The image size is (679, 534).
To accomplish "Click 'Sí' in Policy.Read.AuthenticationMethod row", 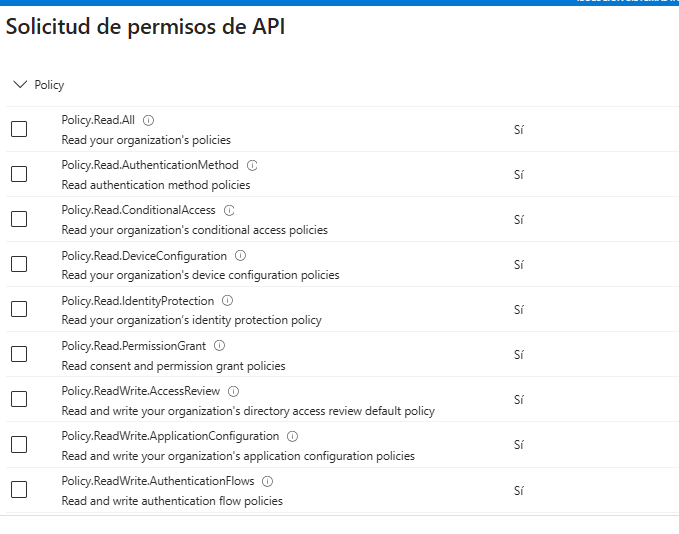I will click(519, 175).
